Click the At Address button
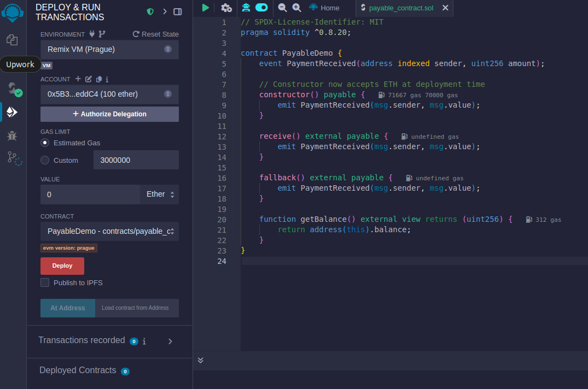Screen dimensions: 588x389 pyautogui.click(x=68, y=308)
